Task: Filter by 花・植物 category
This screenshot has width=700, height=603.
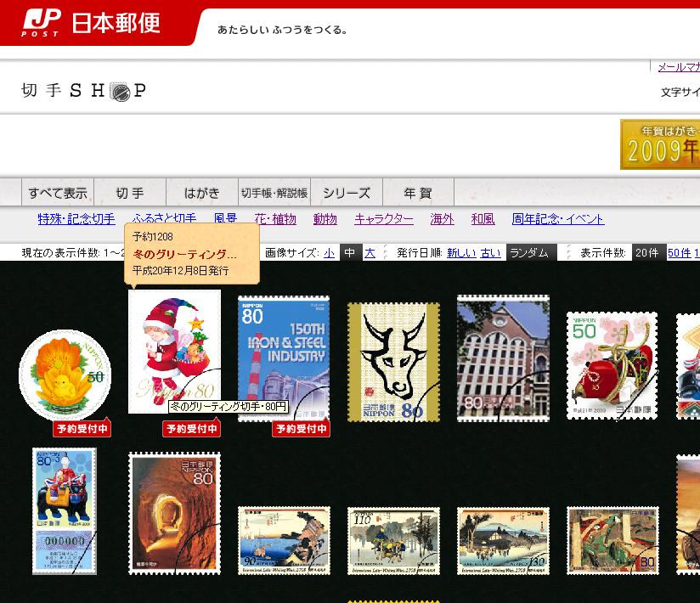Action: click(x=275, y=219)
